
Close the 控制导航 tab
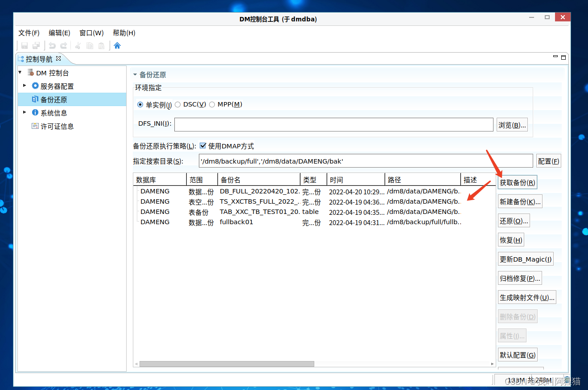point(58,58)
